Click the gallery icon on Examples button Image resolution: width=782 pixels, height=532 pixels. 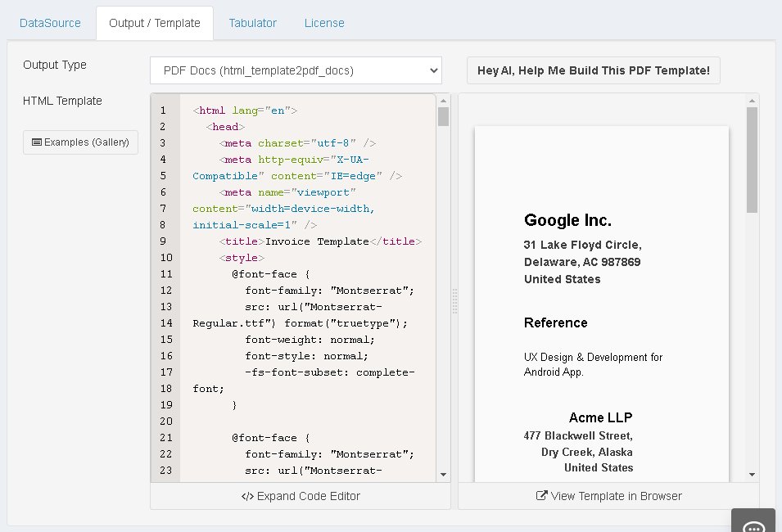37,142
